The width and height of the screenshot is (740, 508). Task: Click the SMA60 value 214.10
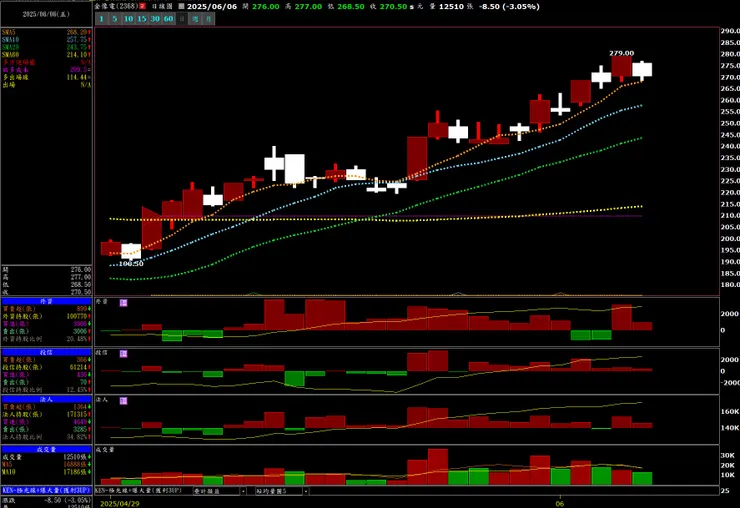point(79,55)
